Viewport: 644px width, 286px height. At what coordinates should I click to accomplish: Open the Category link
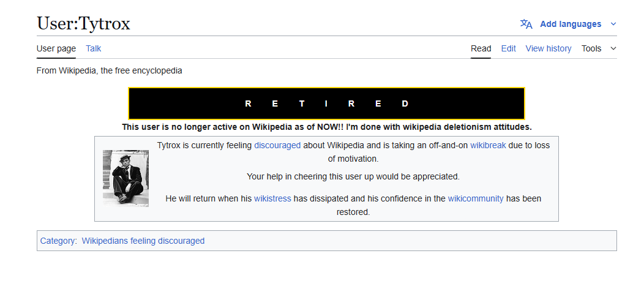58,241
